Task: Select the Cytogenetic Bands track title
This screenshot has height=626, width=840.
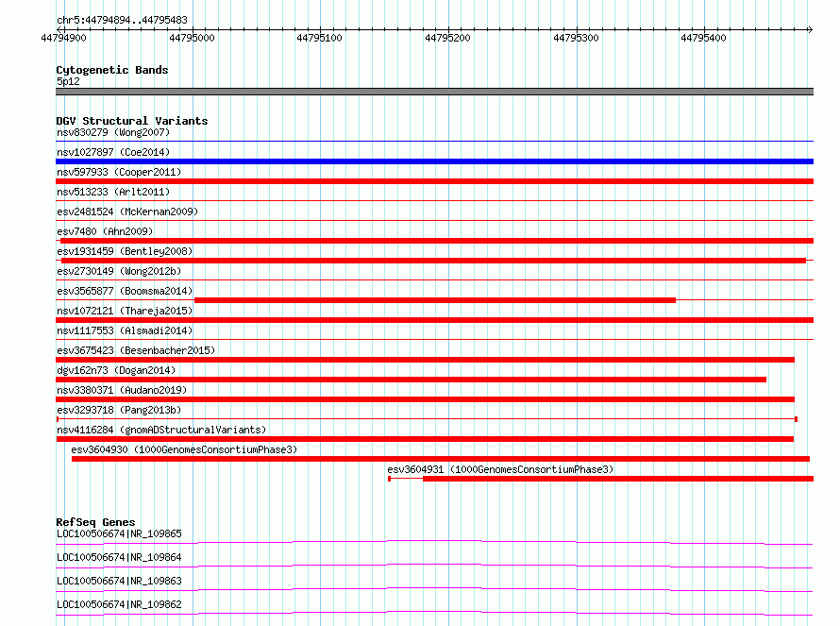Action: (x=112, y=70)
